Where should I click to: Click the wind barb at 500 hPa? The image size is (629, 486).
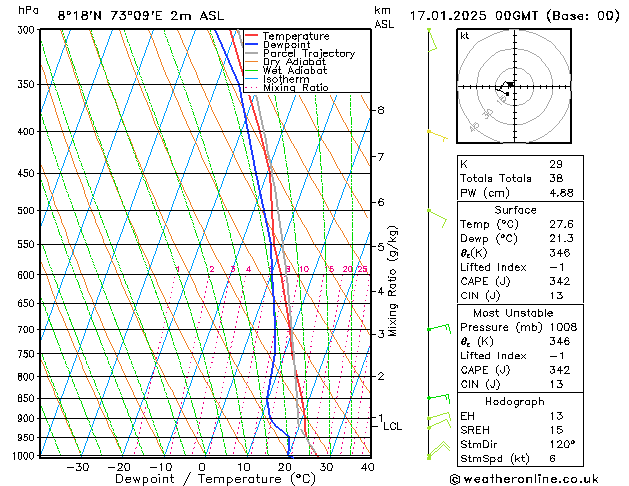click(x=437, y=218)
